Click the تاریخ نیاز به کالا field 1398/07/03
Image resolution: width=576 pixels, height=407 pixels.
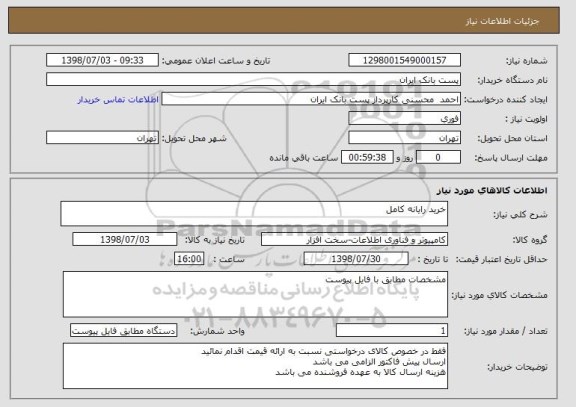pyautogui.click(x=125, y=239)
